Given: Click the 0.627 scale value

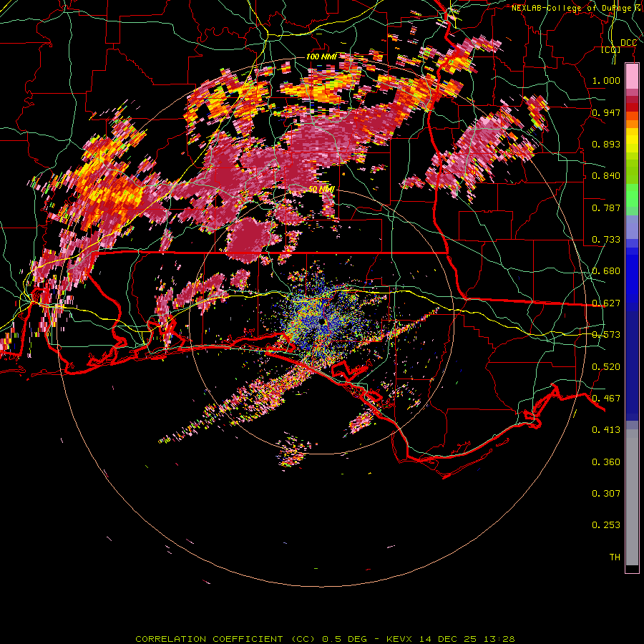Looking at the screenshot, I should pyautogui.click(x=606, y=303).
